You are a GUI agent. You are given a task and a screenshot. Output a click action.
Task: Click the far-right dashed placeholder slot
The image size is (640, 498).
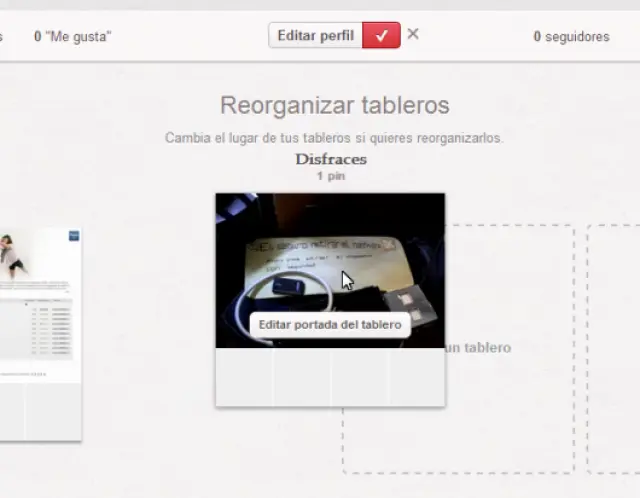coord(613,348)
